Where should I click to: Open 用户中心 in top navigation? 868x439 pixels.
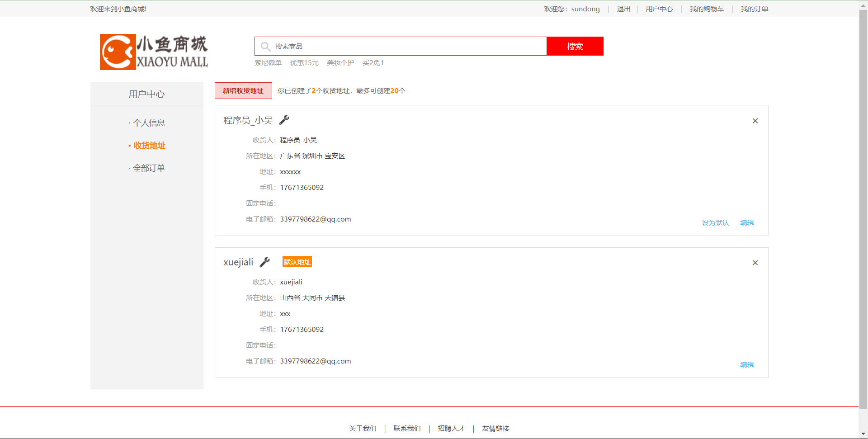[659, 9]
